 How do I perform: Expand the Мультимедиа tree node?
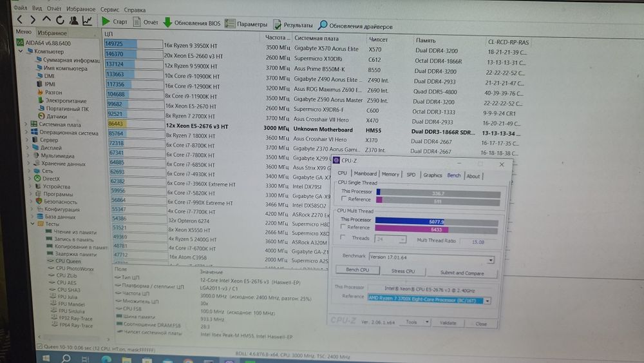pos(28,155)
